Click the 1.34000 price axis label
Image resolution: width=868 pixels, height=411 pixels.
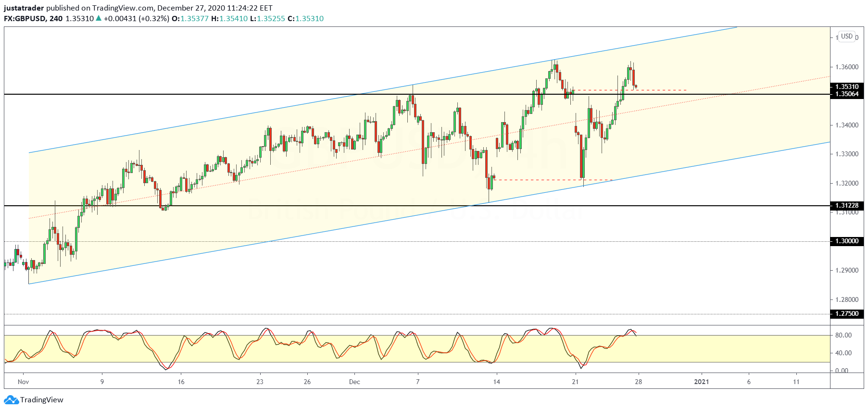(847, 125)
